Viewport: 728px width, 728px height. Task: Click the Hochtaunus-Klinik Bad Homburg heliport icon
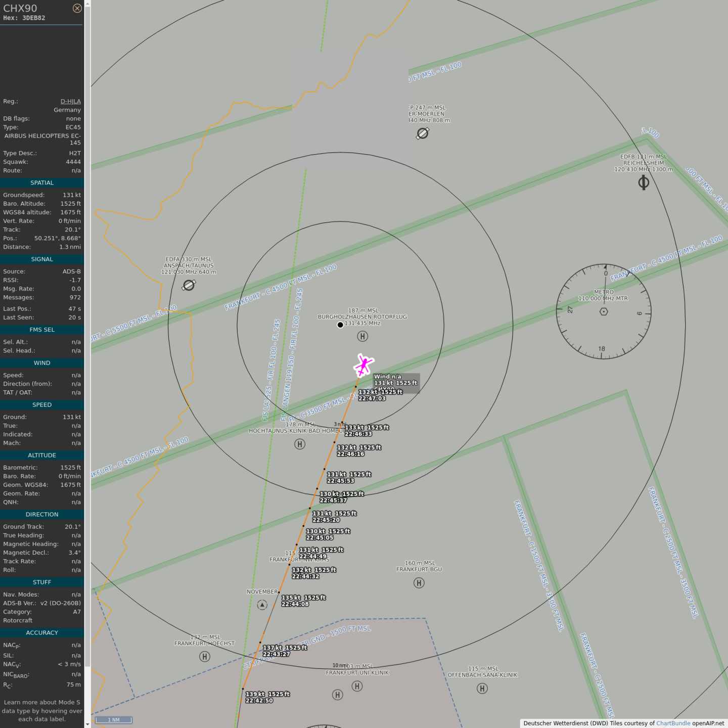pos(300,444)
